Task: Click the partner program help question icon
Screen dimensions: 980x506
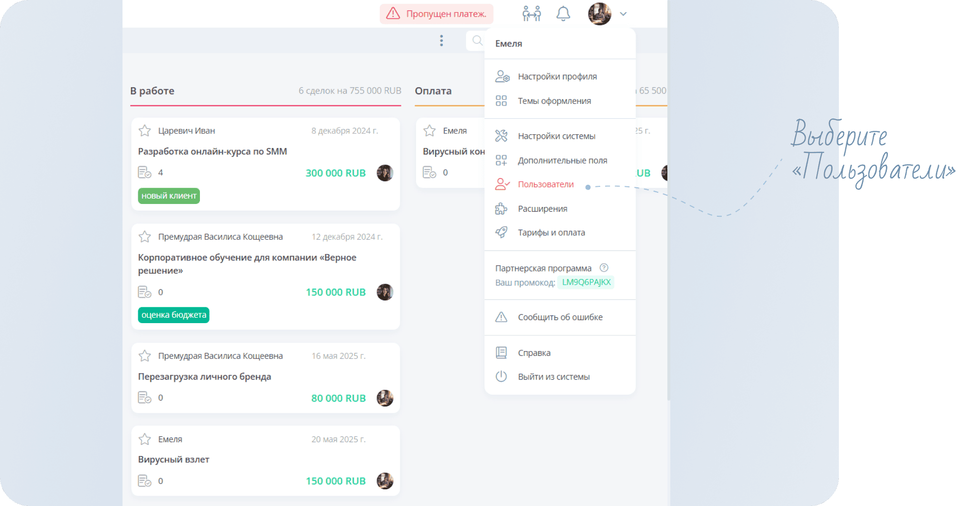Action: click(x=604, y=268)
